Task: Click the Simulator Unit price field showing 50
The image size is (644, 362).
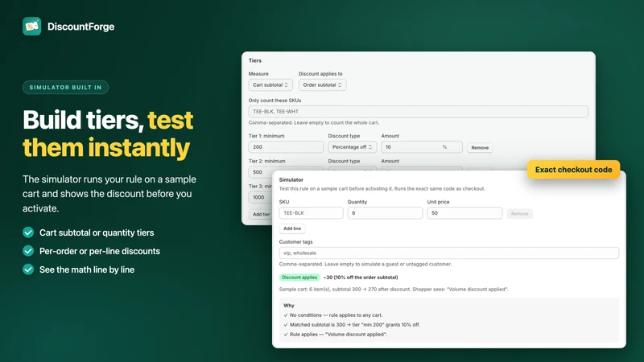Action: (464, 213)
